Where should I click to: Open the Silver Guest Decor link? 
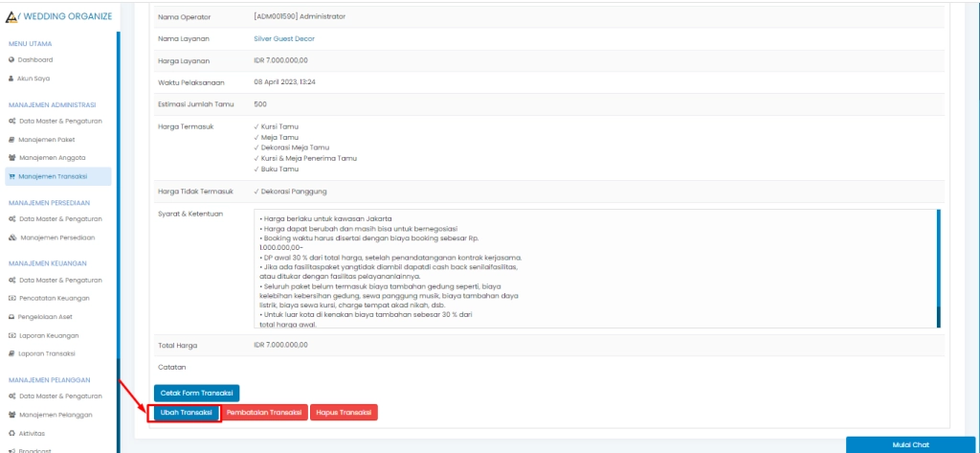click(283, 38)
